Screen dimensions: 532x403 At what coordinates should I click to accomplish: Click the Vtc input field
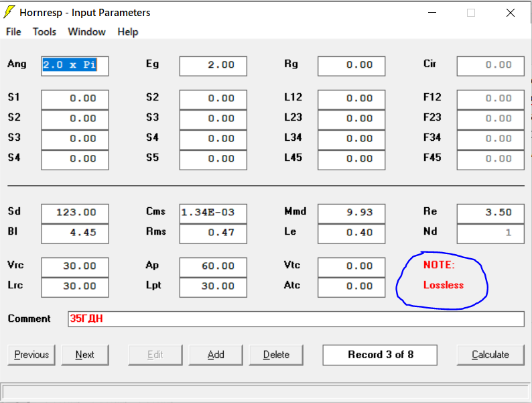[352, 267]
